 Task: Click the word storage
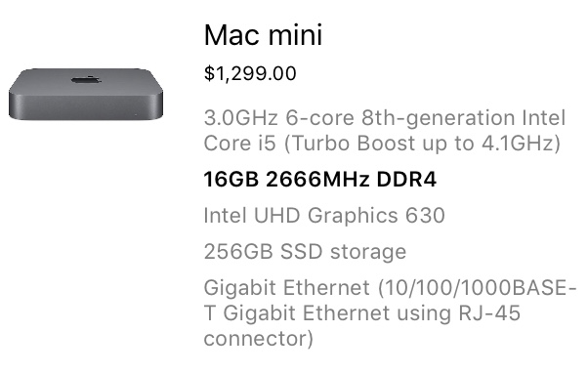click(x=368, y=252)
